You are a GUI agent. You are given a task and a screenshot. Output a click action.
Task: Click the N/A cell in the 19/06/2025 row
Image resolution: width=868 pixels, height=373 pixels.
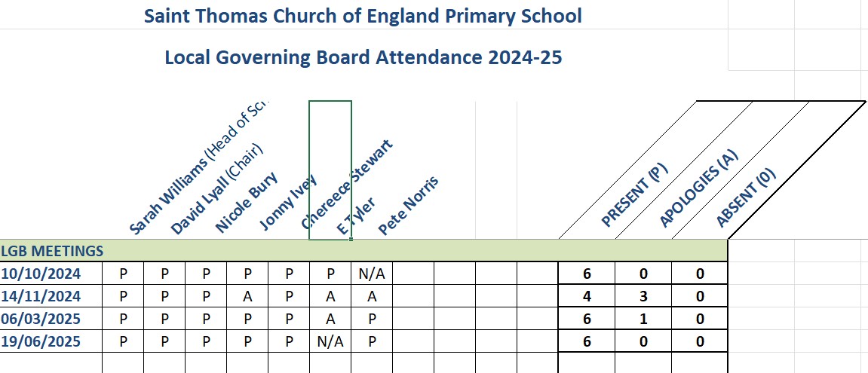(330, 341)
